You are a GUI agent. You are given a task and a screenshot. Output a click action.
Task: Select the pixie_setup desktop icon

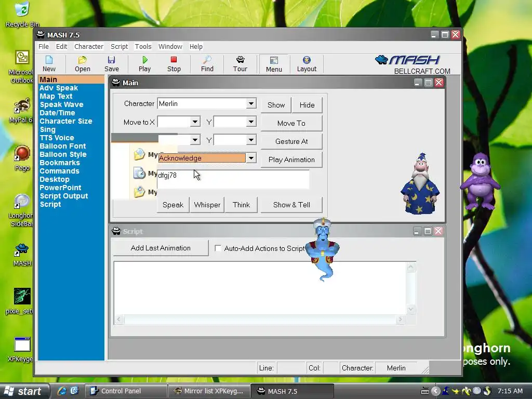20,301
